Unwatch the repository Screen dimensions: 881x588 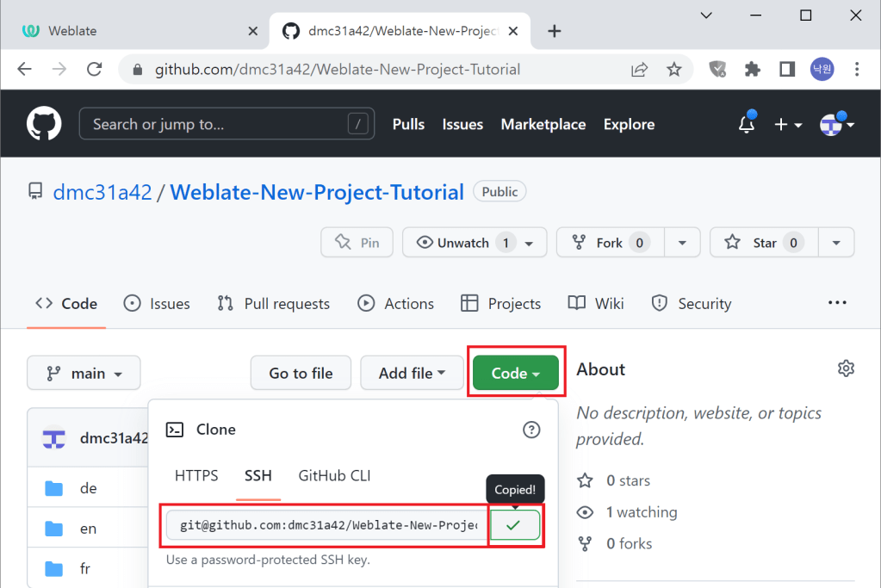tap(463, 243)
